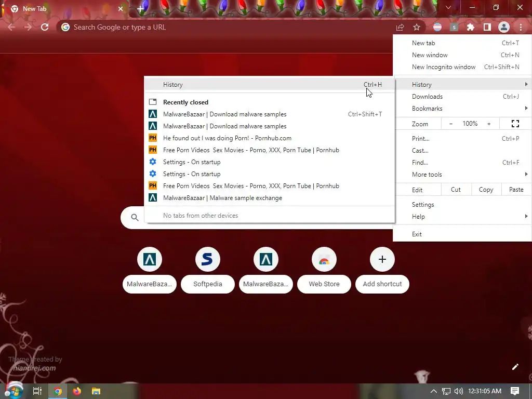Show hidden tray icons chevron
This screenshot has height=399, width=532.
pos(434,391)
